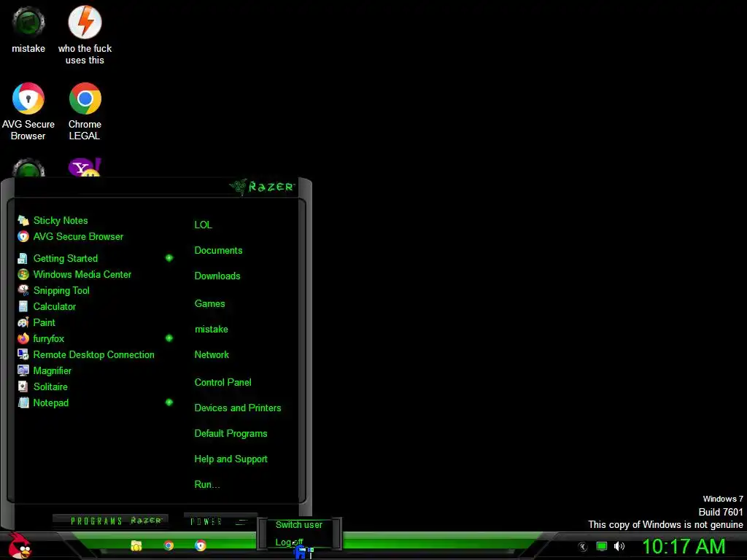This screenshot has width=747, height=560.
Task: Click the Windows Media Center icon
Action: [23, 275]
